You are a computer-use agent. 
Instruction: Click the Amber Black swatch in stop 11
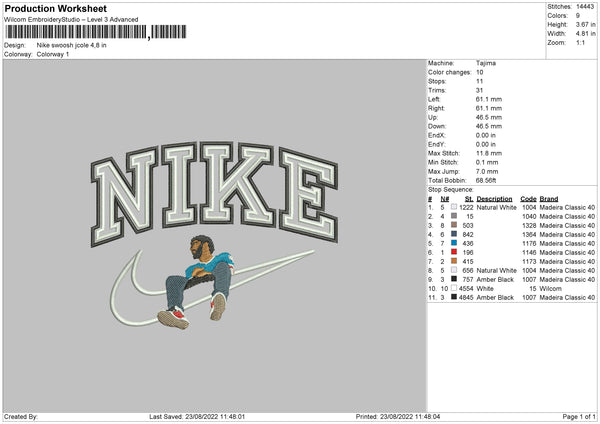454,297
